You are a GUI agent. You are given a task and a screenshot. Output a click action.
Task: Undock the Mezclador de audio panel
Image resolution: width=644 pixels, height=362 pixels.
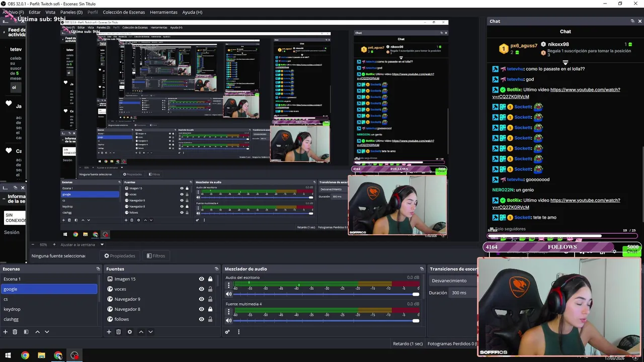[x=422, y=269]
